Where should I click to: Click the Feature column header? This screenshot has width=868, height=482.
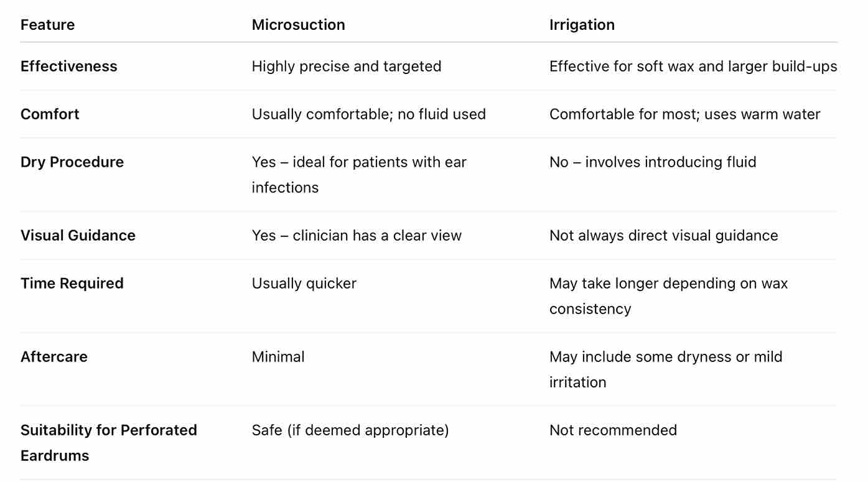coord(47,25)
